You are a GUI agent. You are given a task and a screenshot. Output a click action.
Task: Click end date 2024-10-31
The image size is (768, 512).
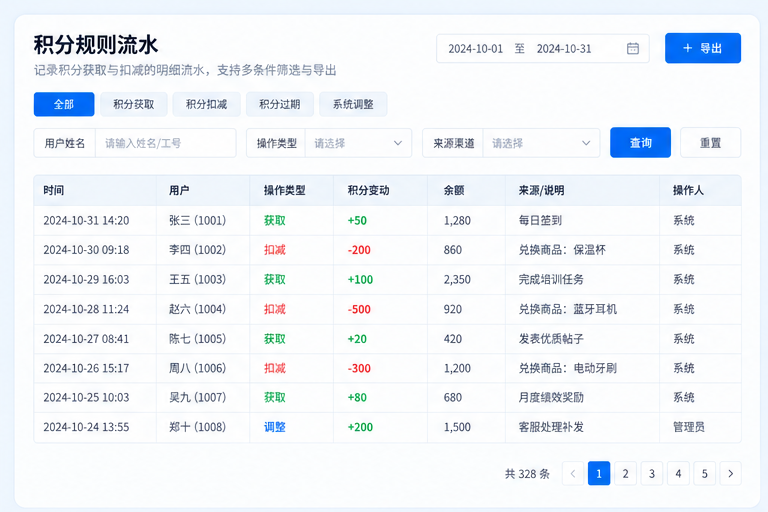[x=564, y=49]
